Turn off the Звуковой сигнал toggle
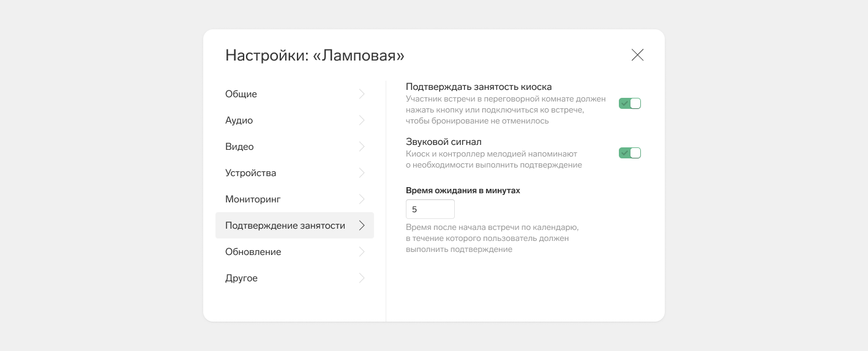The image size is (868, 351). [630, 153]
